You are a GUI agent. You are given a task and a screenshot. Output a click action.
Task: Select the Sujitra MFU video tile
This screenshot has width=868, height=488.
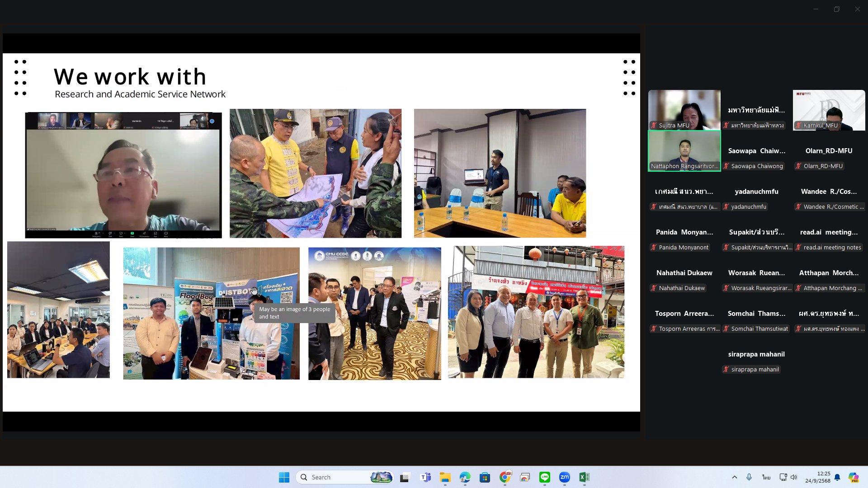tap(684, 110)
